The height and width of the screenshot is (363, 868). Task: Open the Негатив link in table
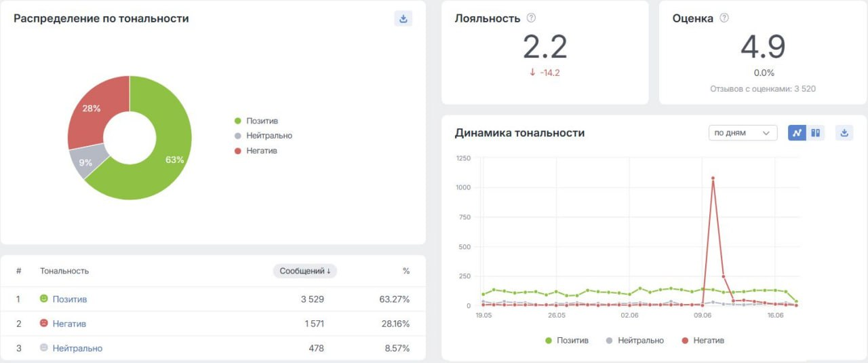69,324
